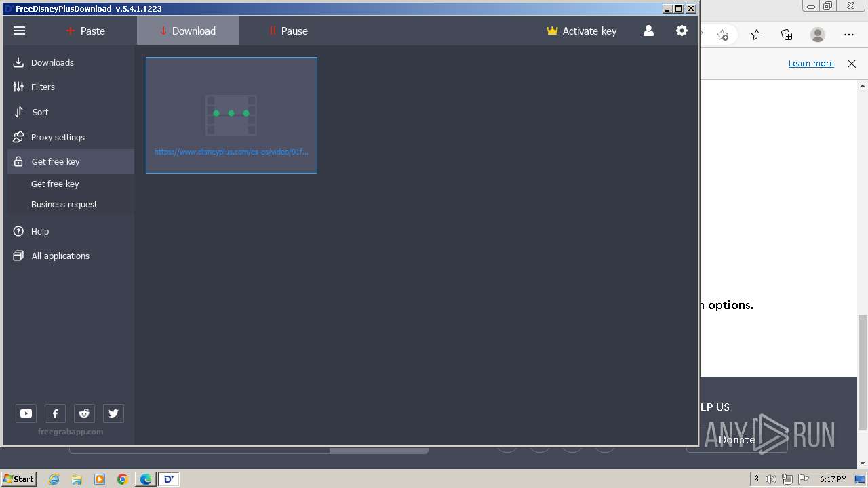Click Activate key with crown icon
The height and width of the screenshot is (488, 868).
coord(581,30)
